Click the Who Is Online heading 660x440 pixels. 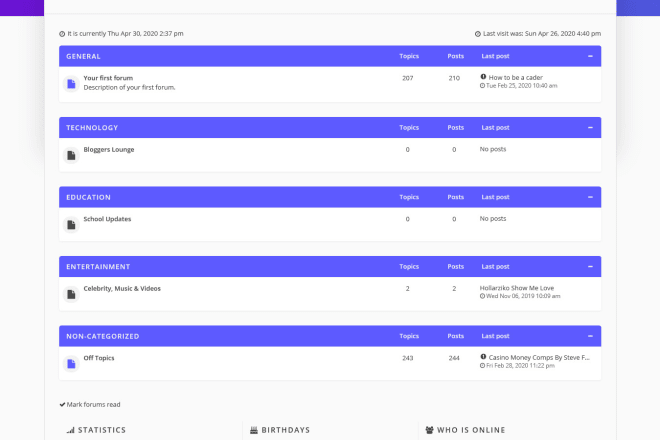coord(471,430)
